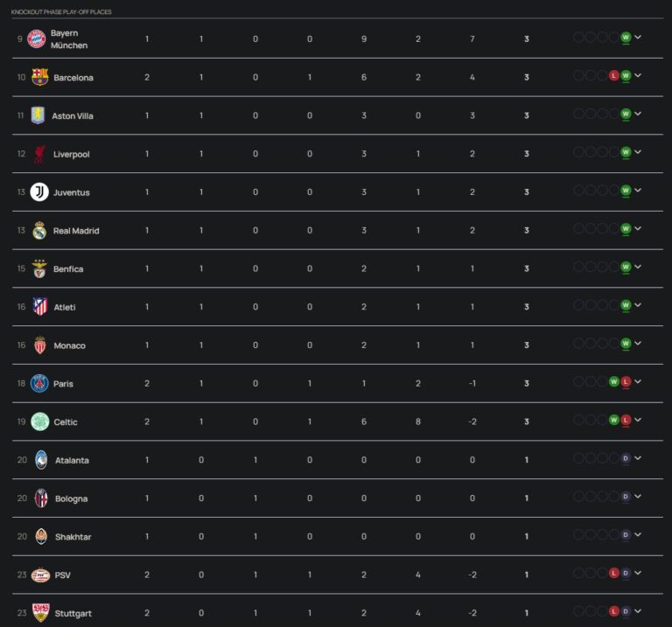Screen dimensions: 672x627
Task: Expand the Monaco row chevron
Action: point(638,344)
